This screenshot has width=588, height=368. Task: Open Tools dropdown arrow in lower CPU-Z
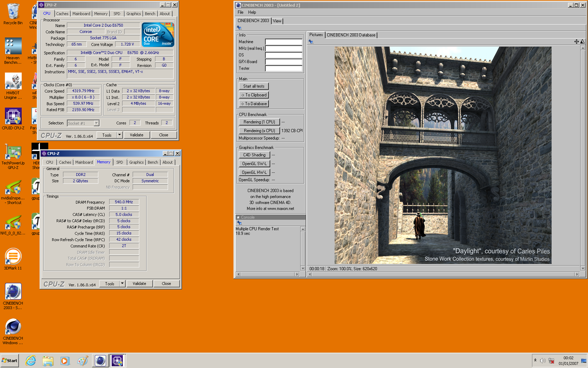pyautogui.click(x=122, y=284)
